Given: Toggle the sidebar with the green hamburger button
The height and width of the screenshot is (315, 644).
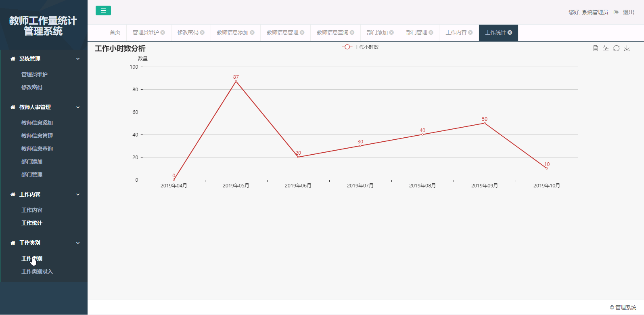Looking at the screenshot, I should (x=103, y=10).
